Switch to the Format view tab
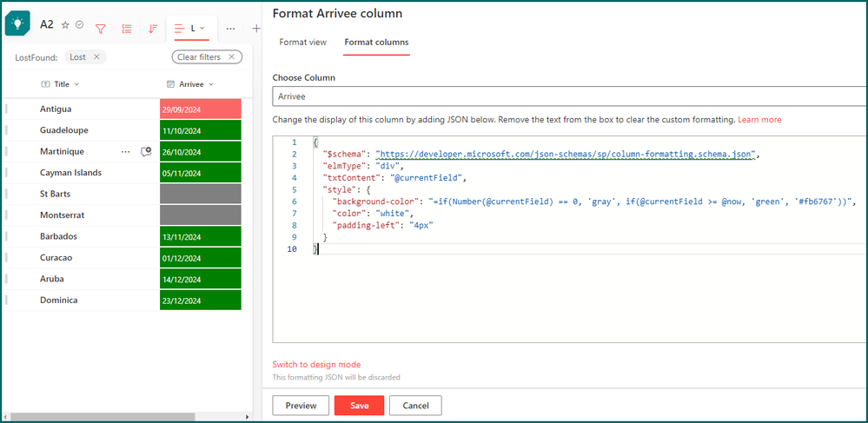868x423 pixels. coord(302,42)
